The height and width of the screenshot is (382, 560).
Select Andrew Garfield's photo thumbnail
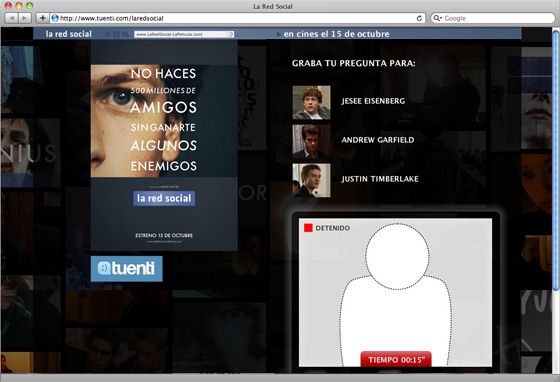tap(311, 141)
